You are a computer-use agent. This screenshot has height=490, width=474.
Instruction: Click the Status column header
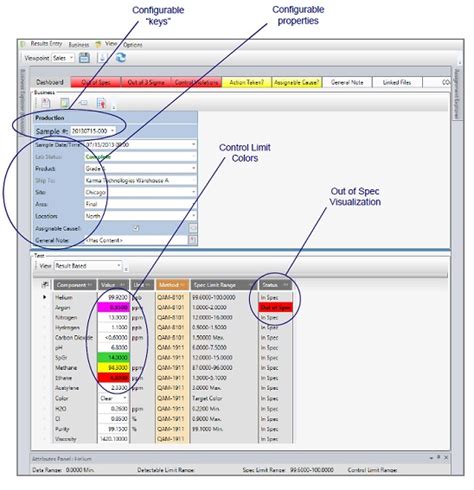pos(275,285)
